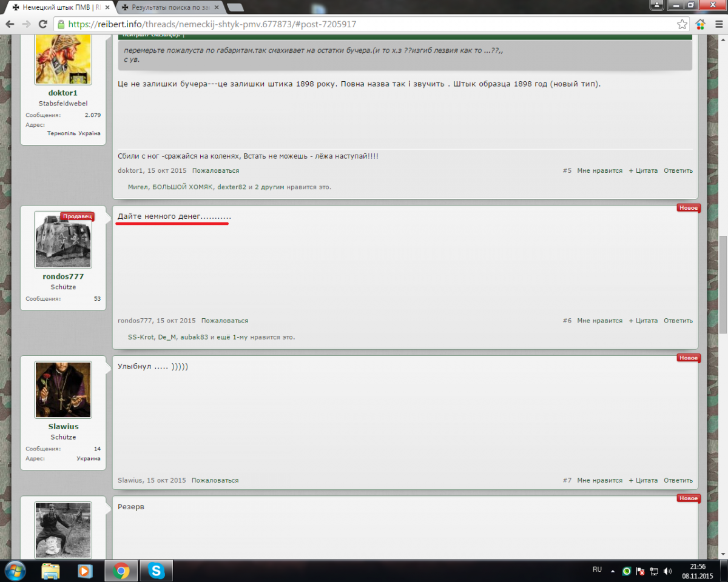Open the network tray icon
The height and width of the screenshot is (582, 728).
click(x=654, y=571)
